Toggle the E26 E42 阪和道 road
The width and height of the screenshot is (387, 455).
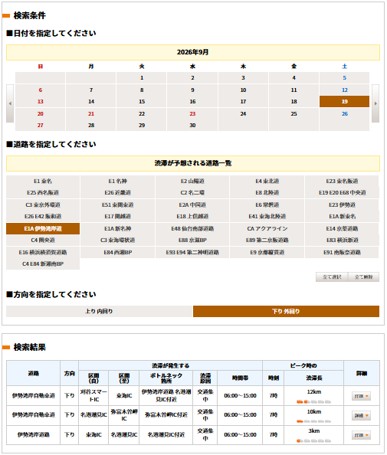point(43,216)
